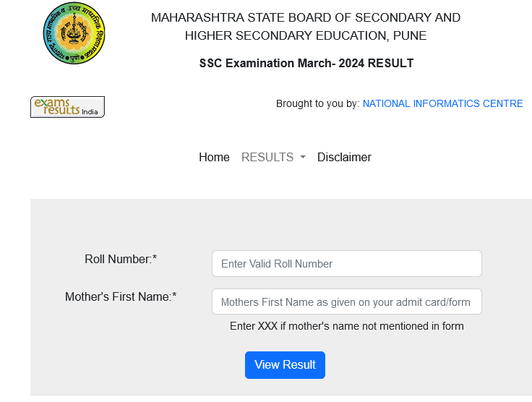The height and width of the screenshot is (402, 532).
Task: Click the Exams Results India logo
Action: (x=67, y=107)
